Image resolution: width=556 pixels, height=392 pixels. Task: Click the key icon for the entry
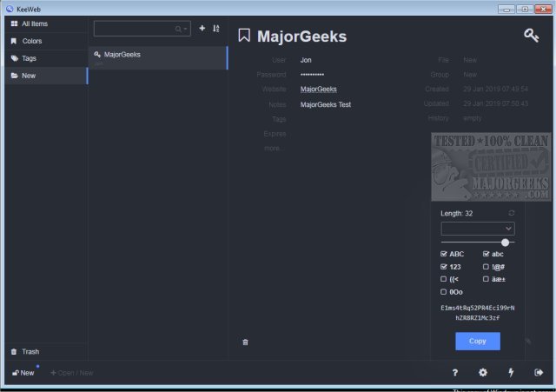pyautogui.click(x=531, y=36)
